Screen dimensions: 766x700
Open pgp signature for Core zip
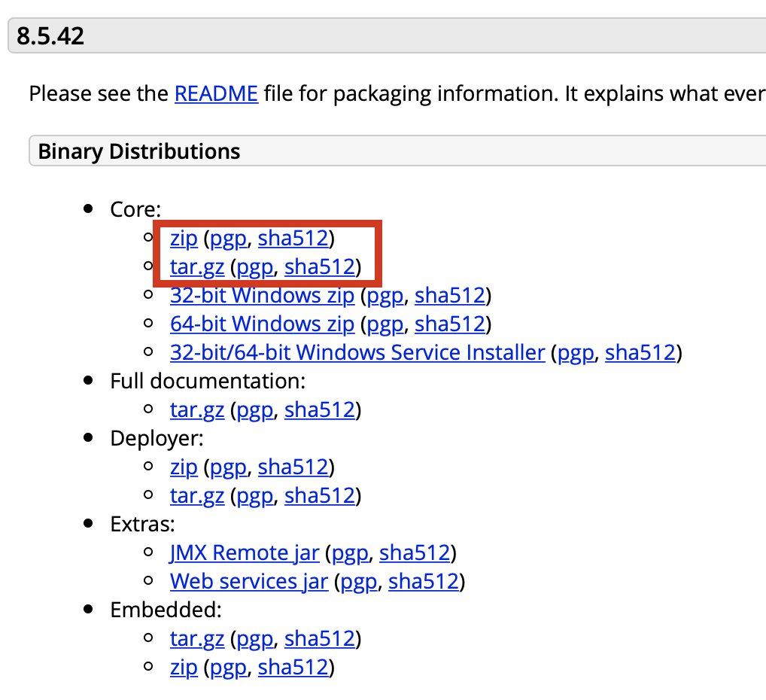(228, 239)
